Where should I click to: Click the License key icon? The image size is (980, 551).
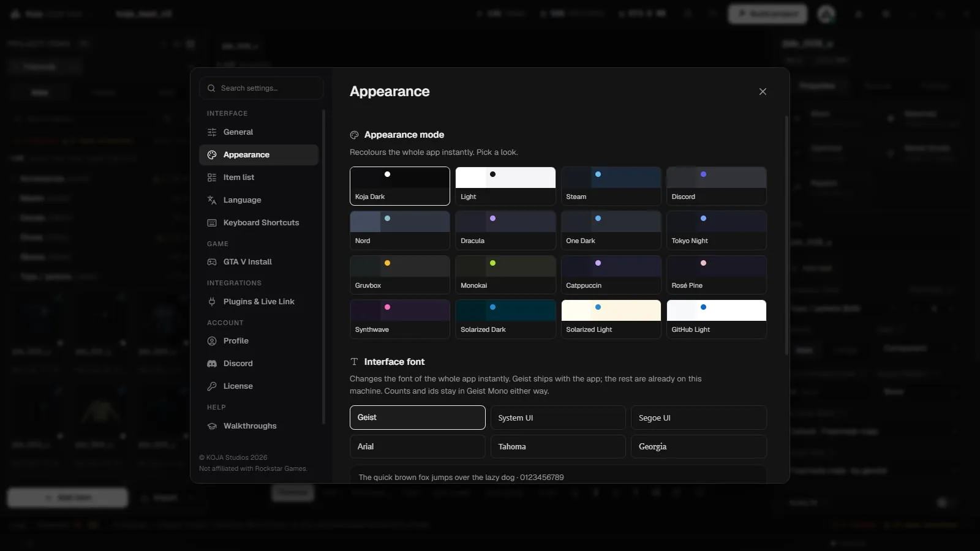click(212, 386)
